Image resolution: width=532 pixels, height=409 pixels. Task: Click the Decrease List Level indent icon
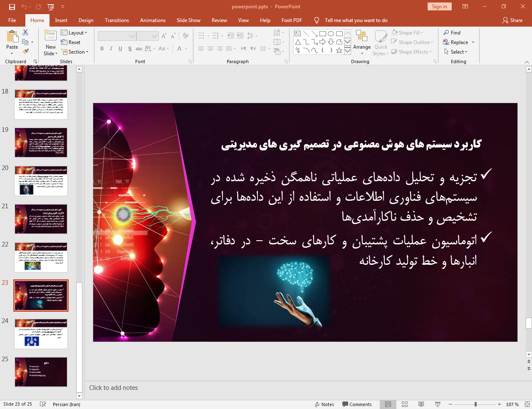pyautogui.click(x=231, y=36)
